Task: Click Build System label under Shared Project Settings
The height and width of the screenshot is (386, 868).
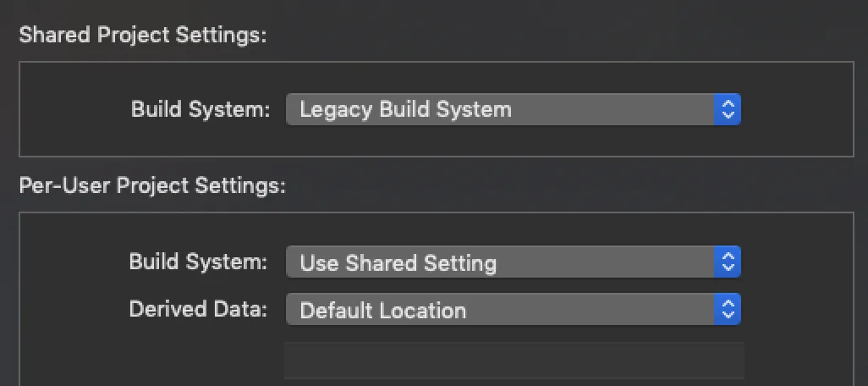Action: [x=201, y=109]
